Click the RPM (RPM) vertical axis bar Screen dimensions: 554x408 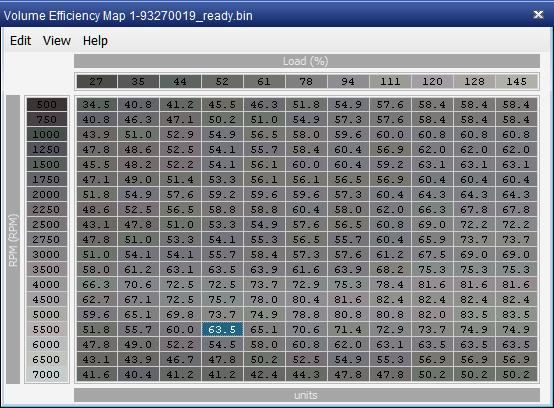13,240
